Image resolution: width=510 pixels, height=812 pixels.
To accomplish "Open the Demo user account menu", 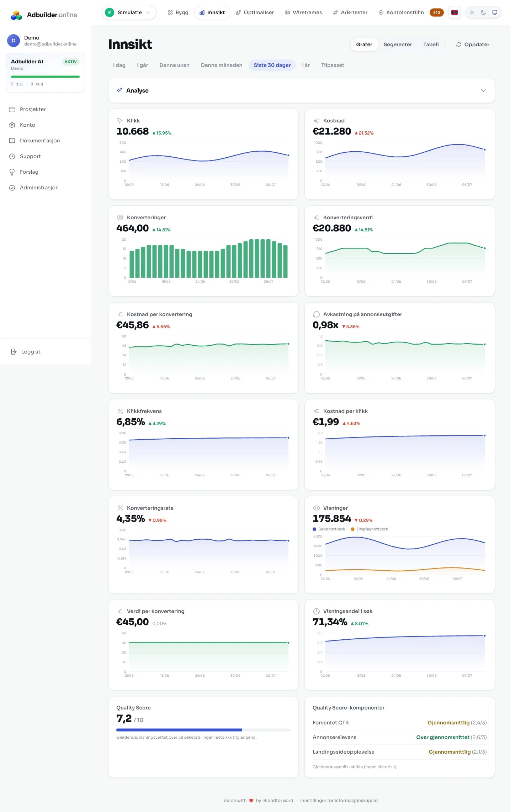I will pyautogui.click(x=45, y=41).
